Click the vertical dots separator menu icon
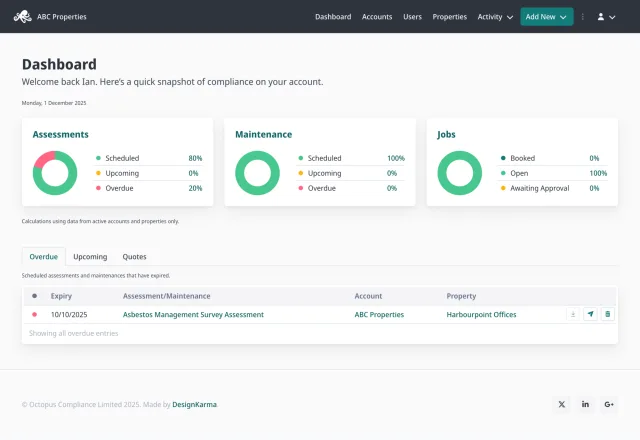Viewport: 640px width, 440px height. point(582,17)
